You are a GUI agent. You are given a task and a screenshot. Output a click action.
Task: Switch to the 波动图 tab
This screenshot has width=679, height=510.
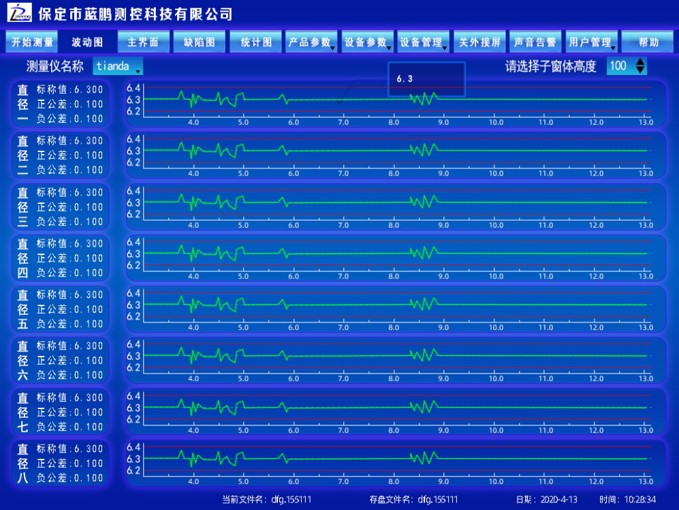[x=87, y=43]
